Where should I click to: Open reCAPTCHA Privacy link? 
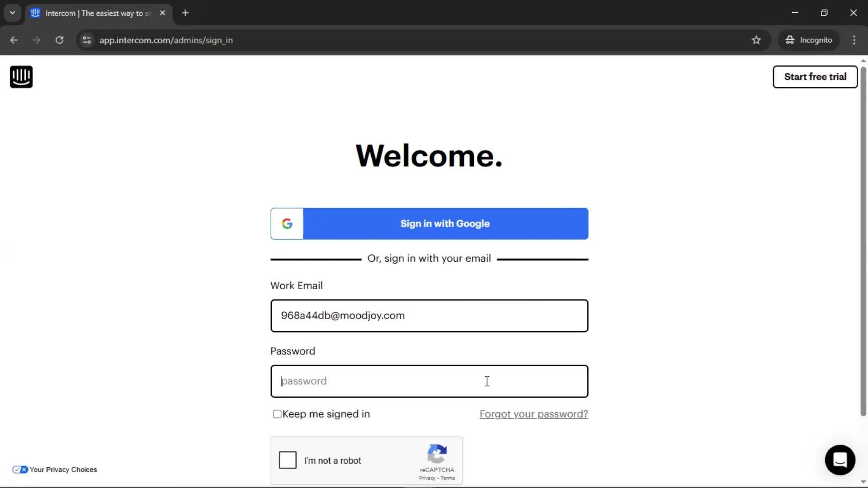coord(427,478)
